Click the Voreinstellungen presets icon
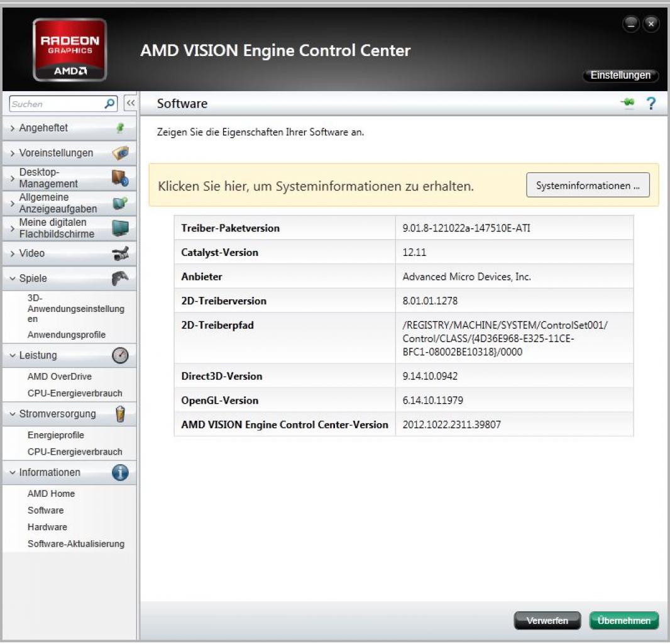This screenshot has width=670, height=644. click(x=121, y=153)
